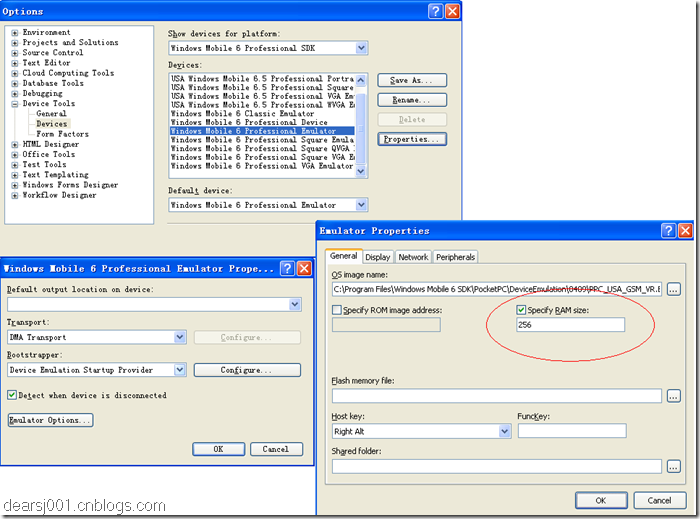
Task: Toggle Detect when device is disconnected
Action: click(x=12, y=395)
